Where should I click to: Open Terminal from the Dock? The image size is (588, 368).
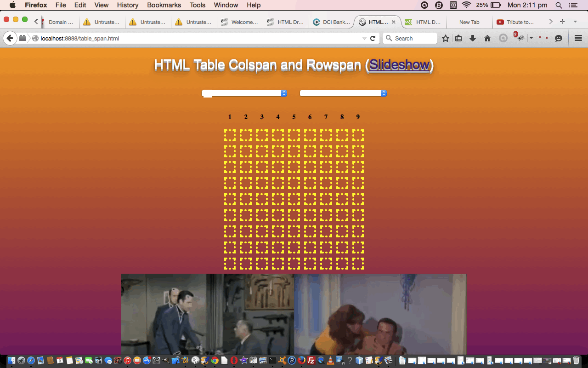(x=272, y=361)
